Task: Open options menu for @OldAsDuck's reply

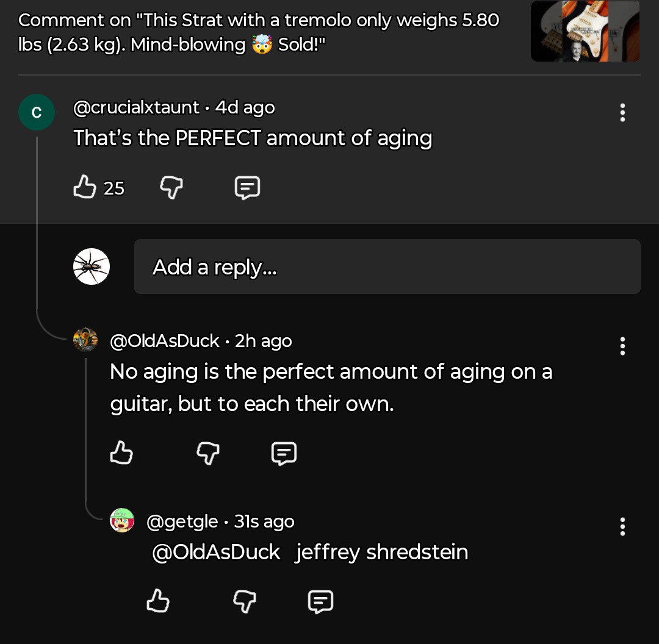Action: tap(622, 346)
